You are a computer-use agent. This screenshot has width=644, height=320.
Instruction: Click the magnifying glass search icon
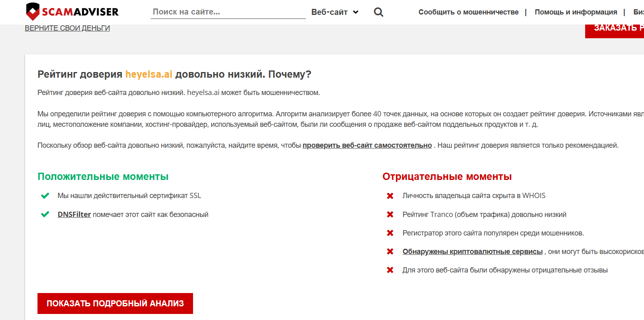coord(378,12)
